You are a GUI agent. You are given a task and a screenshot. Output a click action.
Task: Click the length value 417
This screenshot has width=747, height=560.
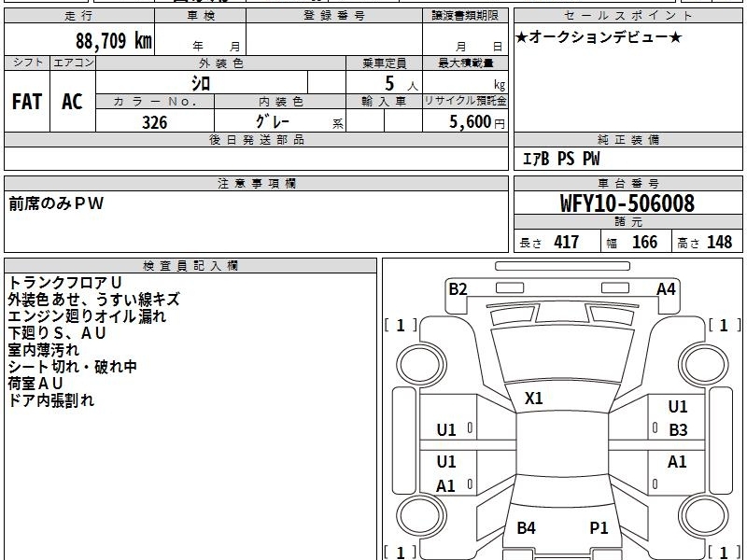(567, 242)
